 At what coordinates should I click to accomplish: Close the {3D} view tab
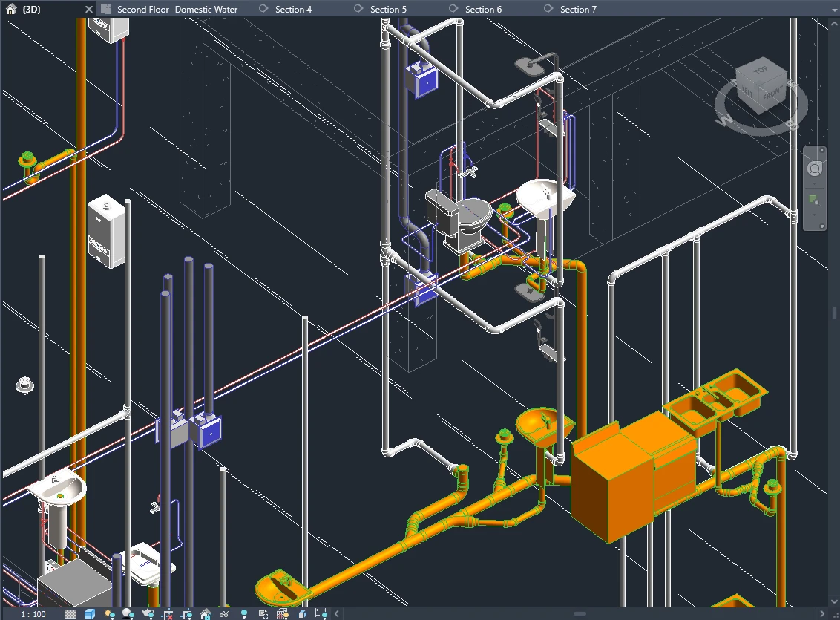(89, 10)
